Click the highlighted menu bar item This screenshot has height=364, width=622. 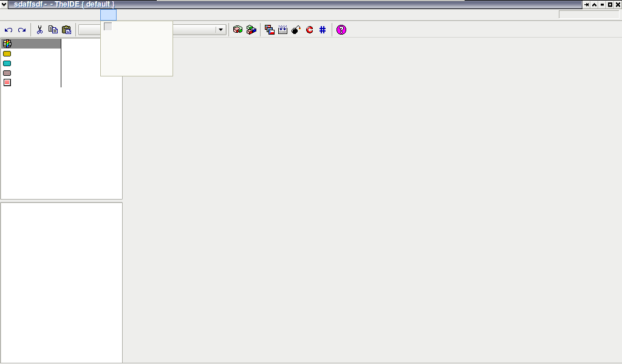pyautogui.click(x=108, y=15)
